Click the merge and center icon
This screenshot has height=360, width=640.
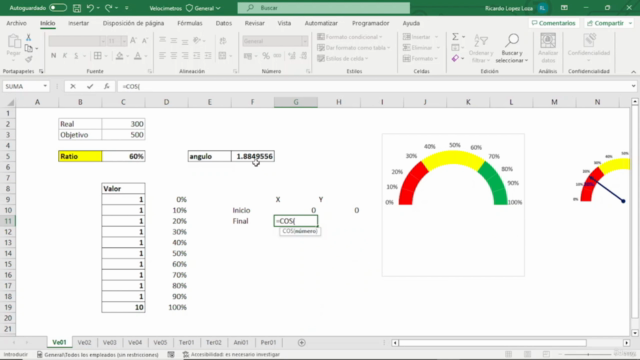coord(222,56)
